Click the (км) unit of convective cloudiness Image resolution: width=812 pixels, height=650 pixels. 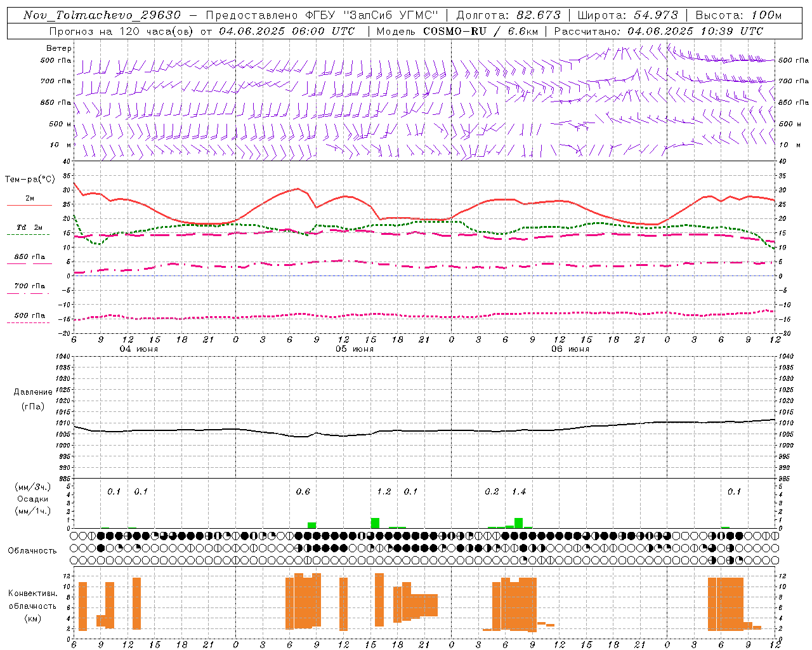(32, 618)
